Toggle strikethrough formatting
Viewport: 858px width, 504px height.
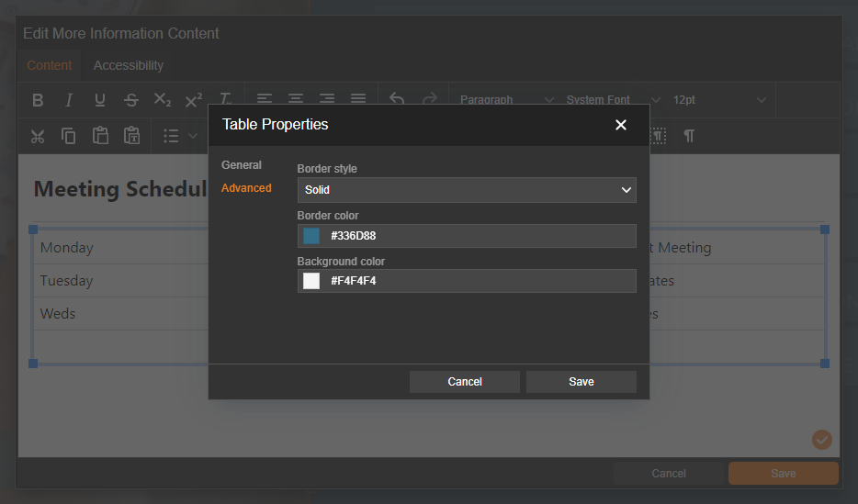click(131, 100)
